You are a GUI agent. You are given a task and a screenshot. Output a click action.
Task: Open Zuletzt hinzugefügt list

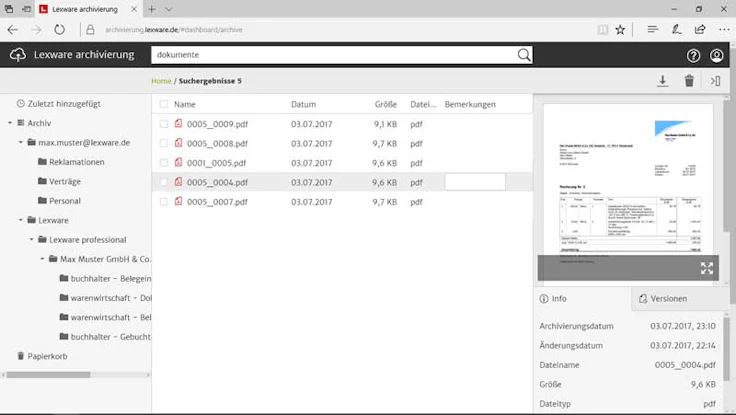(59, 104)
